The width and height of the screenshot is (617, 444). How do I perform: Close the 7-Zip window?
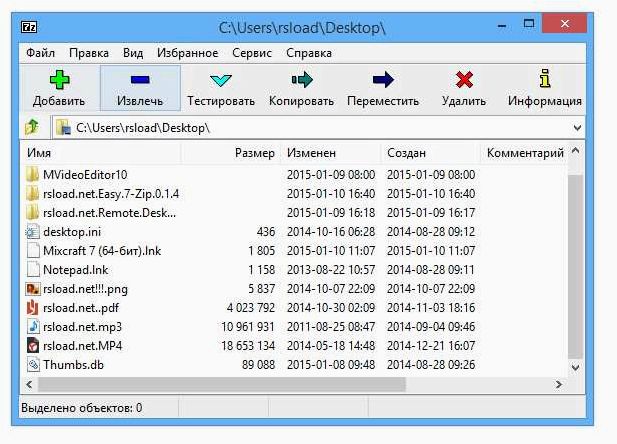565,24
